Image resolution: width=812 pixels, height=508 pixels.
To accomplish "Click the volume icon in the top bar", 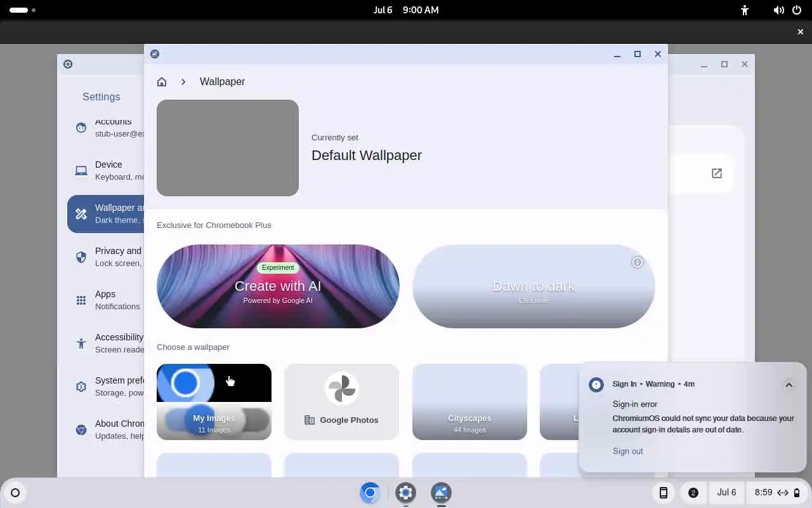I will (x=778, y=10).
